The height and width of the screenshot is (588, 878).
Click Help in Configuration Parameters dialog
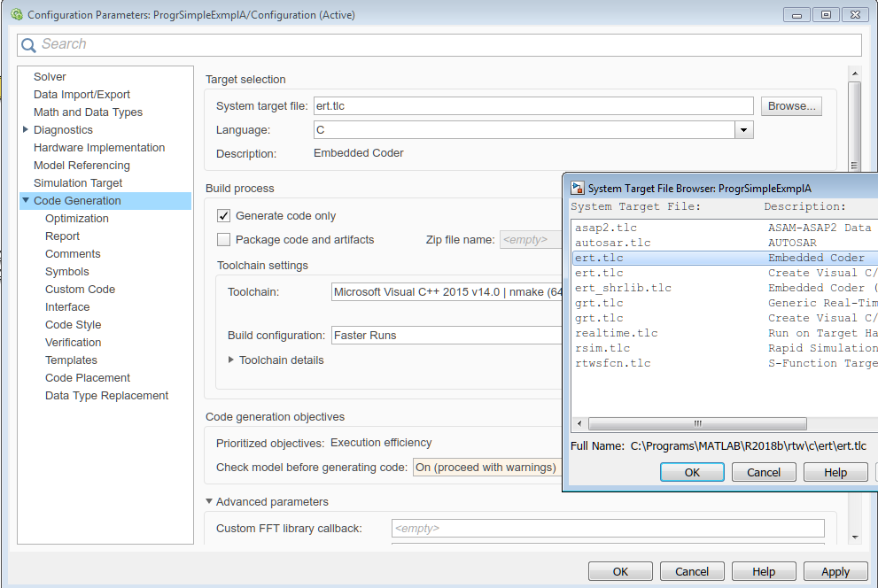pos(764,572)
